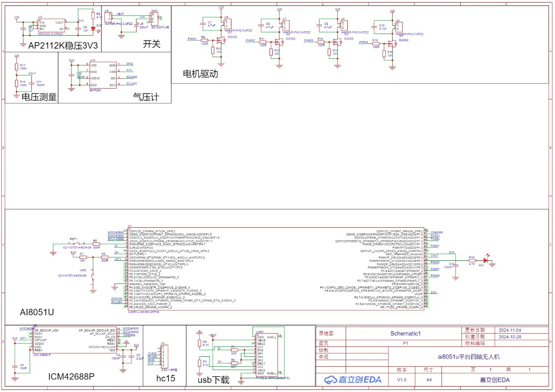
Task: Click the P1 six-pin header symbol
Action: (x=164, y=356)
